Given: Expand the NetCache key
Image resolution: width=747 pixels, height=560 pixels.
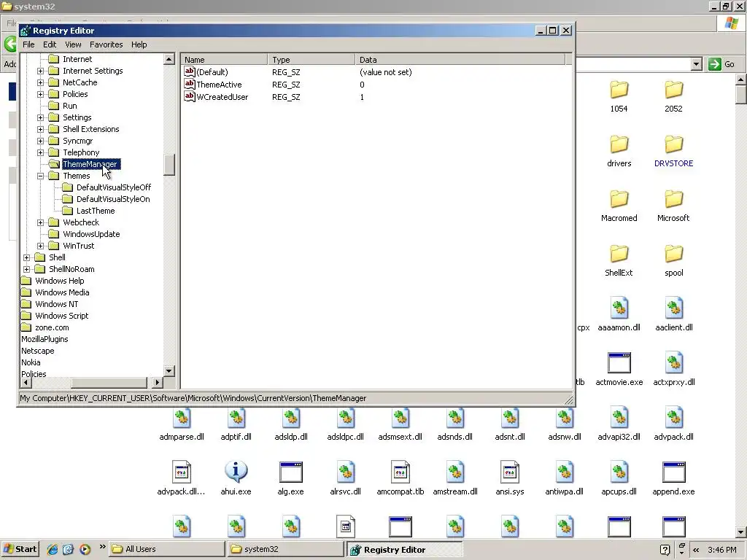Looking at the screenshot, I should [41, 82].
